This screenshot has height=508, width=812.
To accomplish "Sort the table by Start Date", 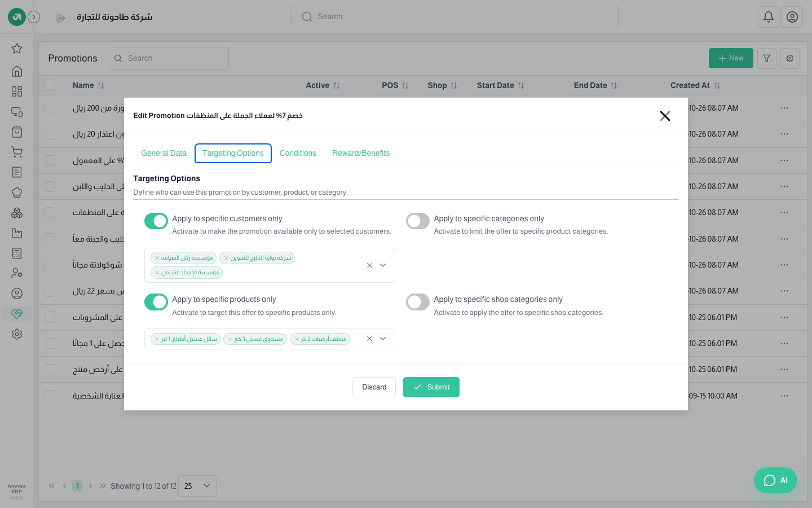I will pyautogui.click(x=501, y=85).
